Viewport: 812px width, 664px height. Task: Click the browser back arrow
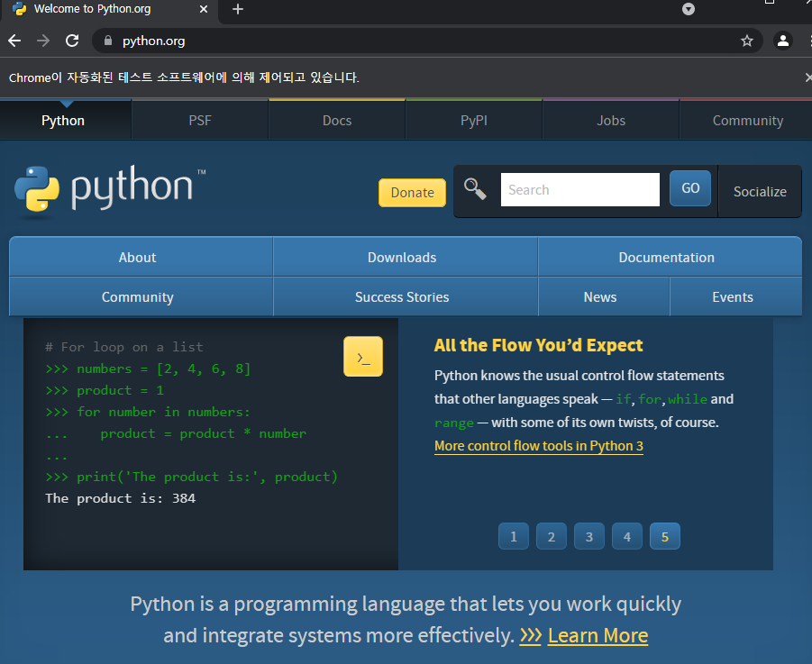14,41
